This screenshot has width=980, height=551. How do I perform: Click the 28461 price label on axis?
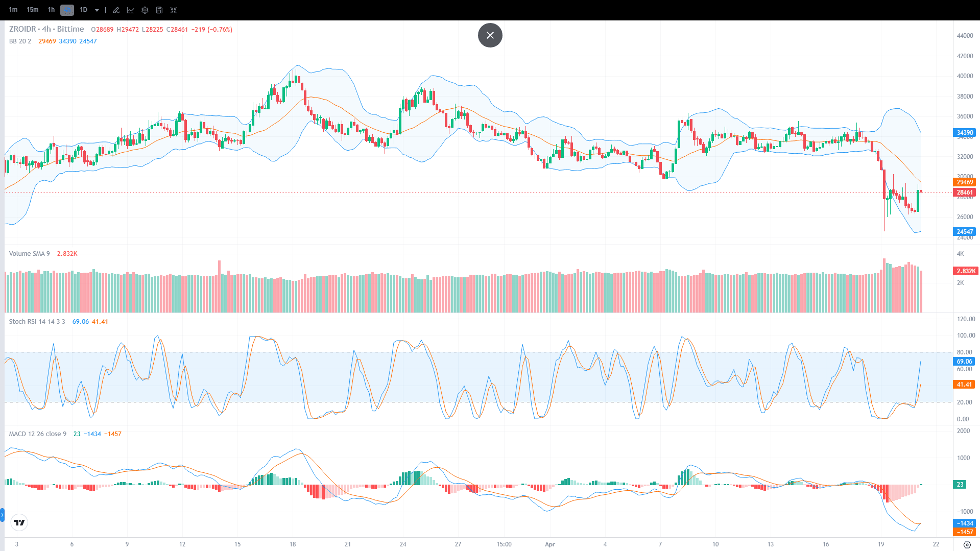964,193
